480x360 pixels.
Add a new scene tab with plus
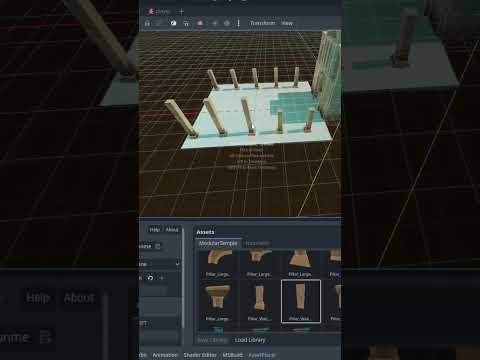click(181, 12)
